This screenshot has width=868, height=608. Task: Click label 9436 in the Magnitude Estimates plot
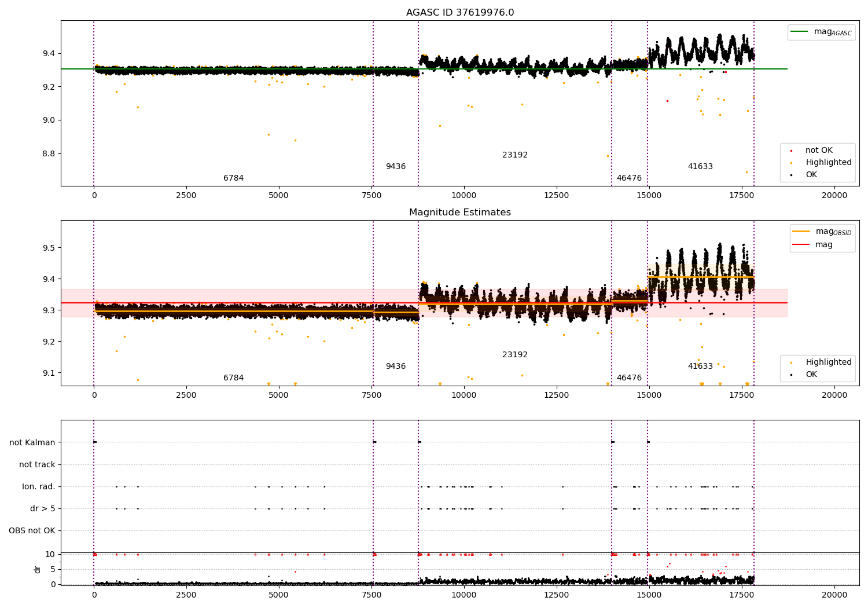click(396, 367)
